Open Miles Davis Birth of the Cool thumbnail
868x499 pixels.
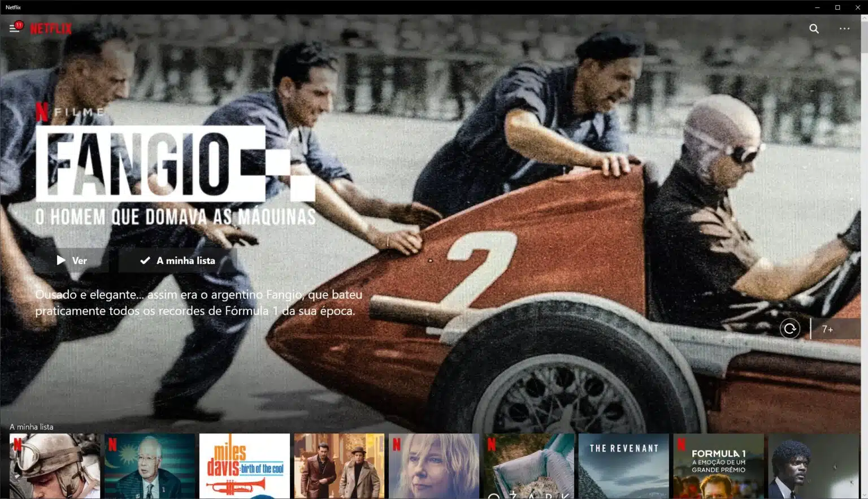tap(245, 466)
